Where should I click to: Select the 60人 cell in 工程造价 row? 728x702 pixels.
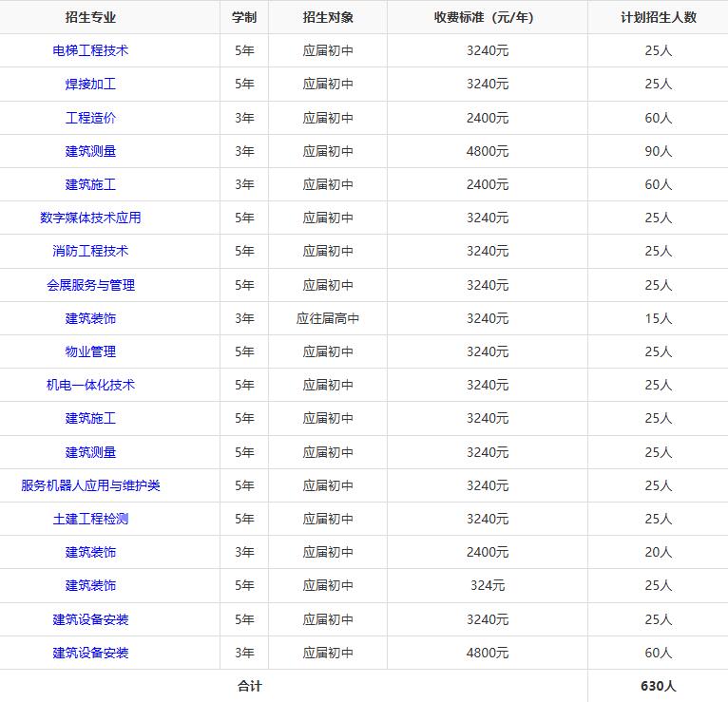pyautogui.click(x=659, y=118)
